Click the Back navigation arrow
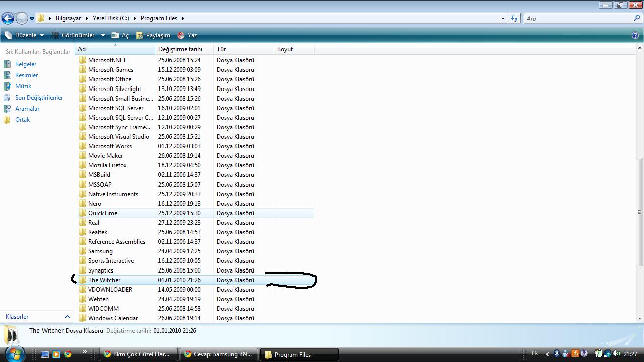This screenshot has height=362, width=644. [8, 19]
